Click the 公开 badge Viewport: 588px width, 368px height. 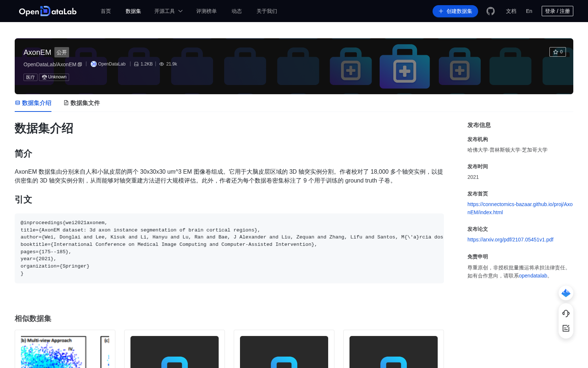62,52
